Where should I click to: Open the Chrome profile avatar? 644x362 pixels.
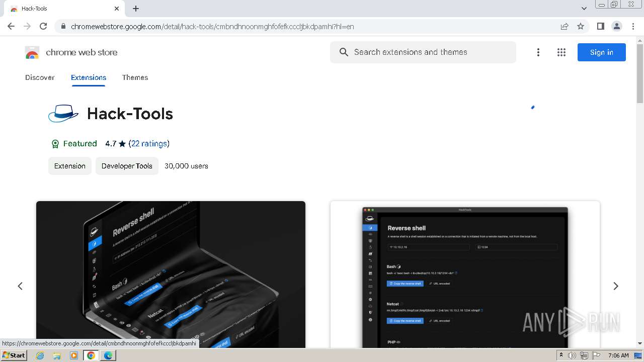point(617,26)
